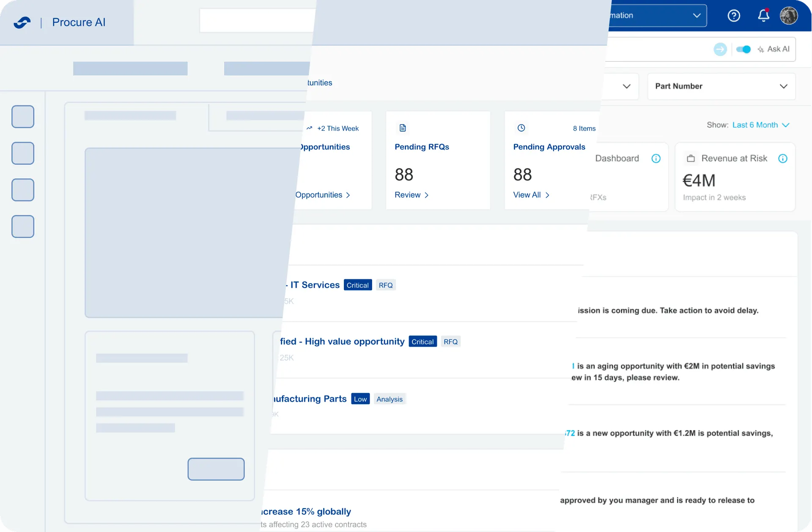Click the Ask AI sparkle label
Image resolution: width=812 pixels, height=532 pixels.
[774, 49]
